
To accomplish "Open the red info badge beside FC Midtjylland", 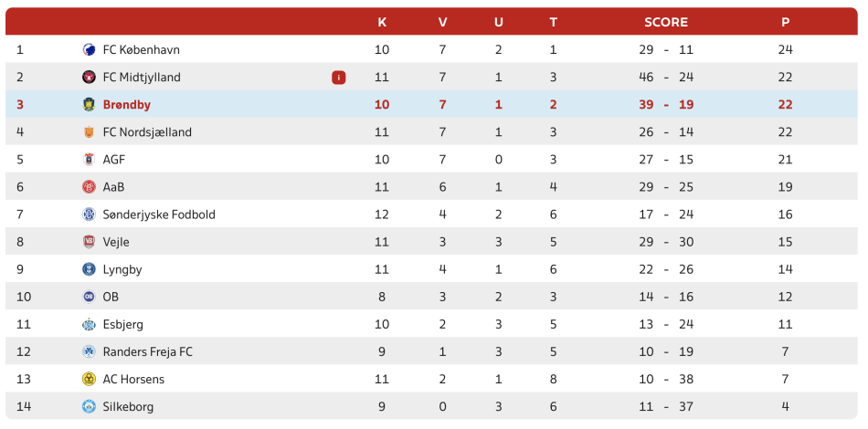I will [x=339, y=78].
